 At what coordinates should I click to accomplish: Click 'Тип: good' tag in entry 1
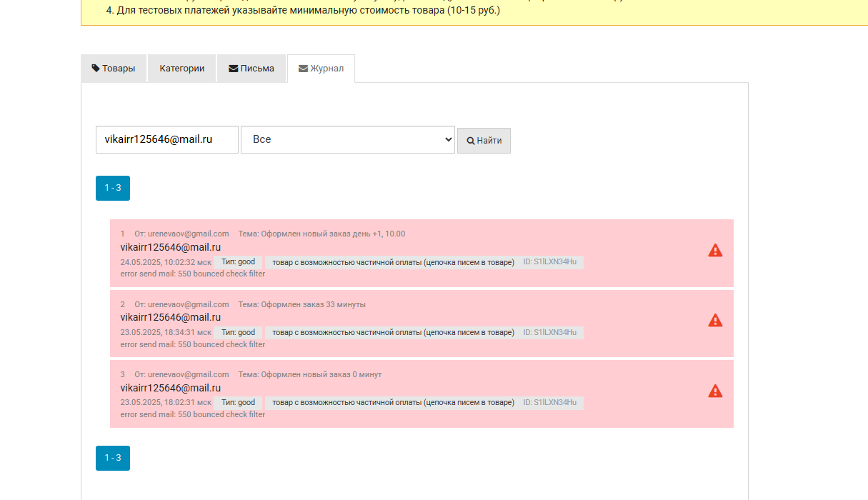tap(239, 262)
